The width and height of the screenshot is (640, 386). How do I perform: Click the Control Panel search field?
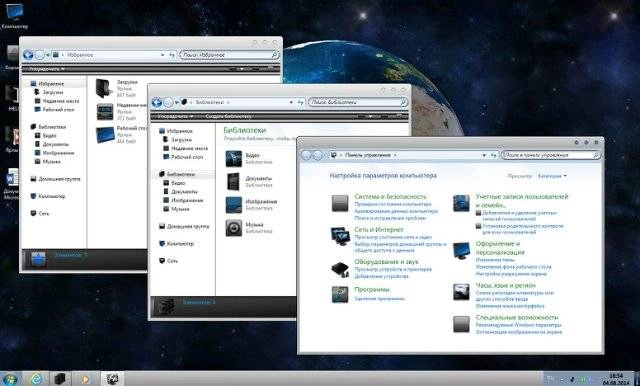point(551,155)
